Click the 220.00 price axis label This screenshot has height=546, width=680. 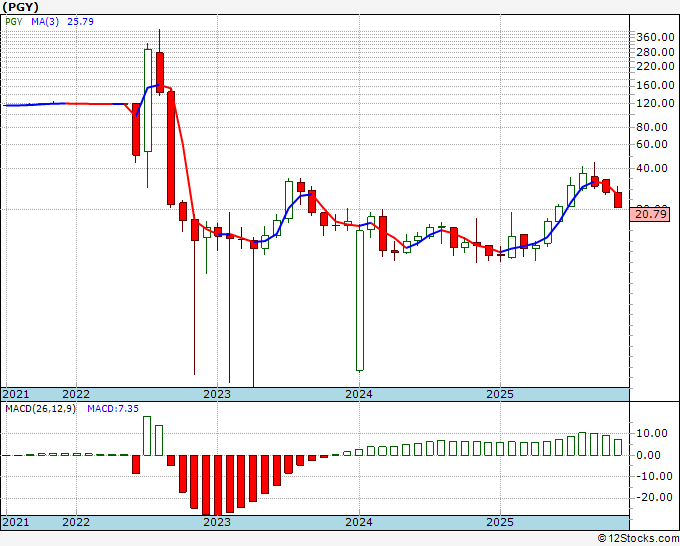(x=655, y=66)
